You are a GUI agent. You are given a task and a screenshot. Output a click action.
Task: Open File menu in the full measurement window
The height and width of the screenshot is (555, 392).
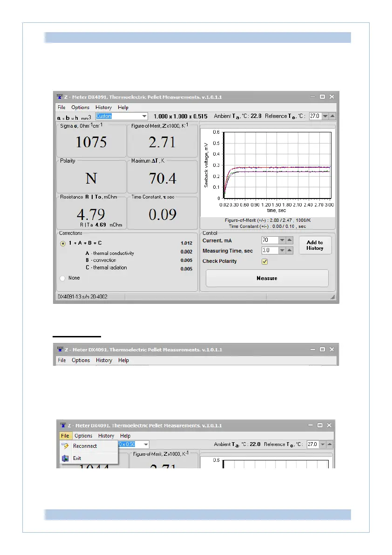(x=61, y=107)
